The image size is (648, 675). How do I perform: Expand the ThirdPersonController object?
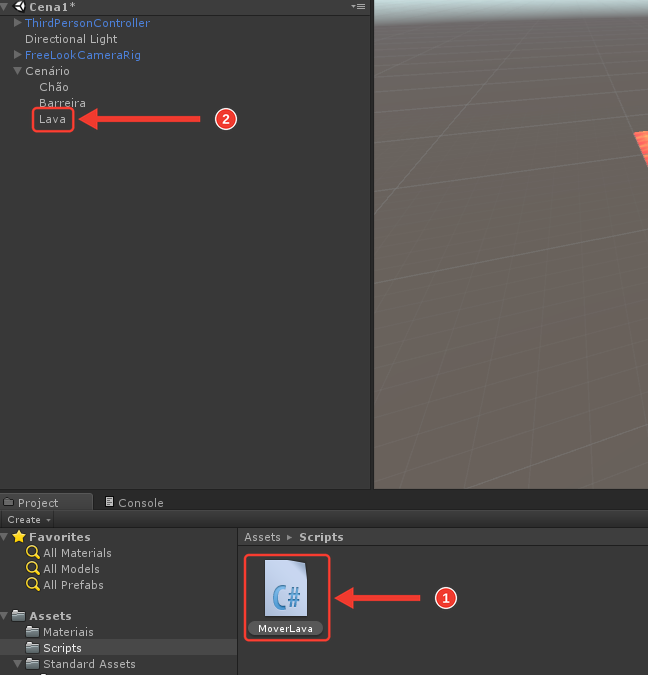pos(18,22)
